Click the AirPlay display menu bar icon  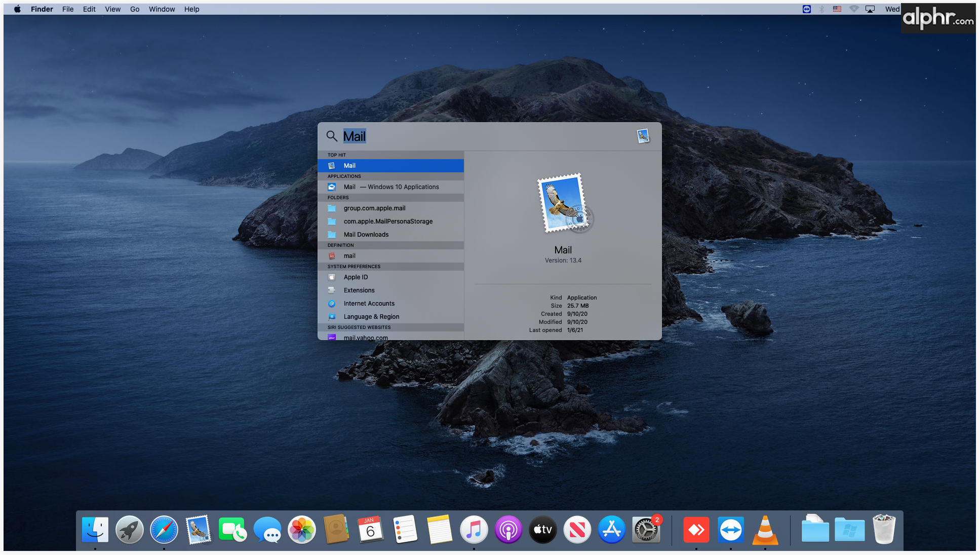[870, 9]
